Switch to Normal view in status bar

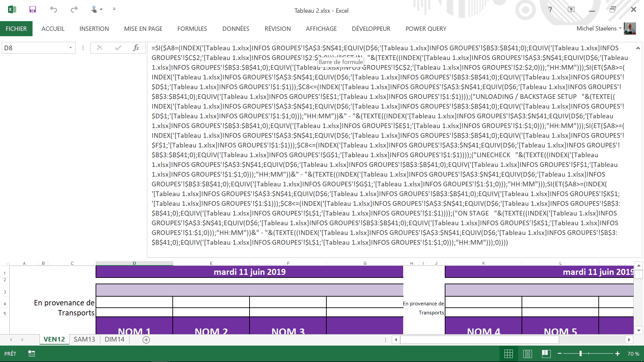coord(508,354)
